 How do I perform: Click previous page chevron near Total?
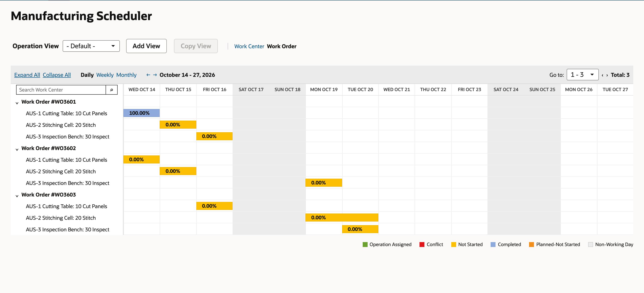(602, 75)
